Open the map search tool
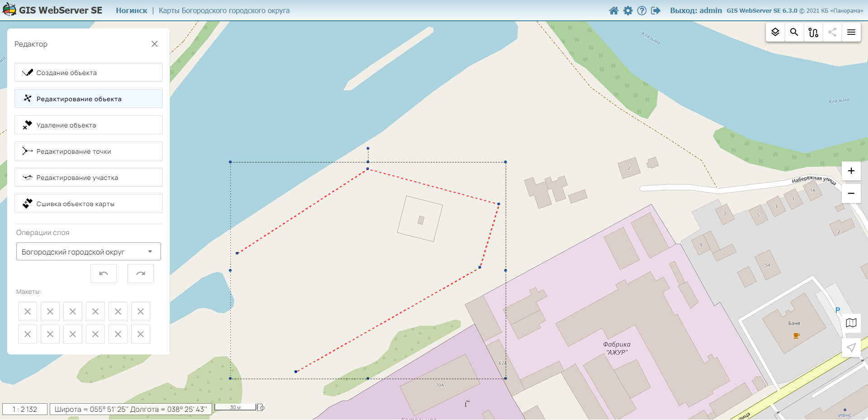Image resolution: width=868 pixels, height=420 pixels. pyautogui.click(x=794, y=32)
